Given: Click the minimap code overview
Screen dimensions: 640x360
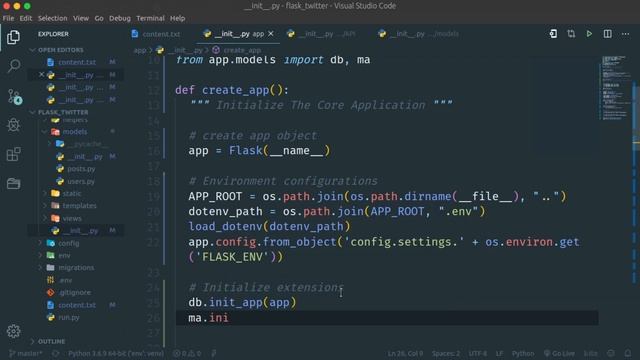Looking at the screenshot, I should pyautogui.click(x=615, y=88).
